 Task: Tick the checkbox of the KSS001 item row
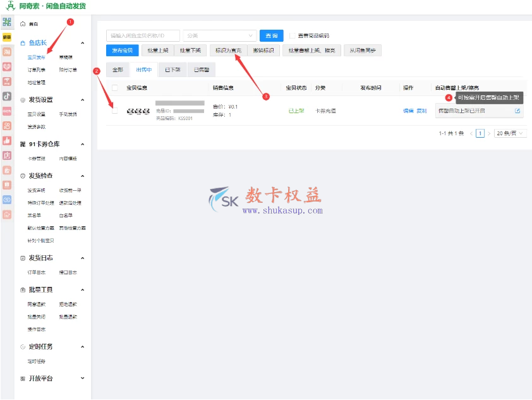(115, 111)
